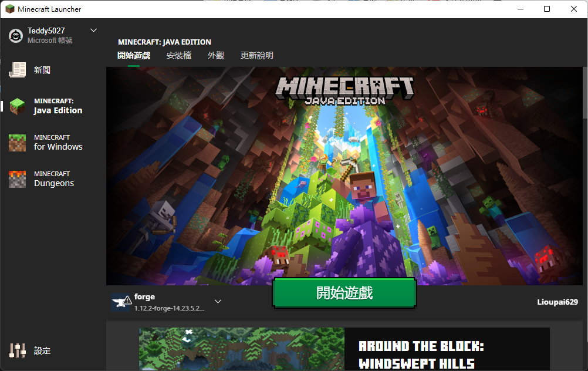Viewport: 588px width, 371px height.
Task: Select Minecraft for Windows in the sidebar
Action: click(x=58, y=143)
